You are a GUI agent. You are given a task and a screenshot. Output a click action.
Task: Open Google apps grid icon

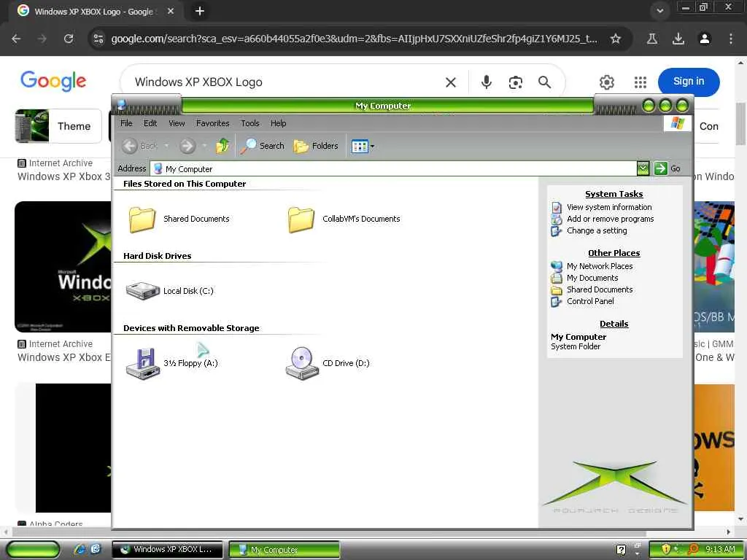click(x=640, y=82)
